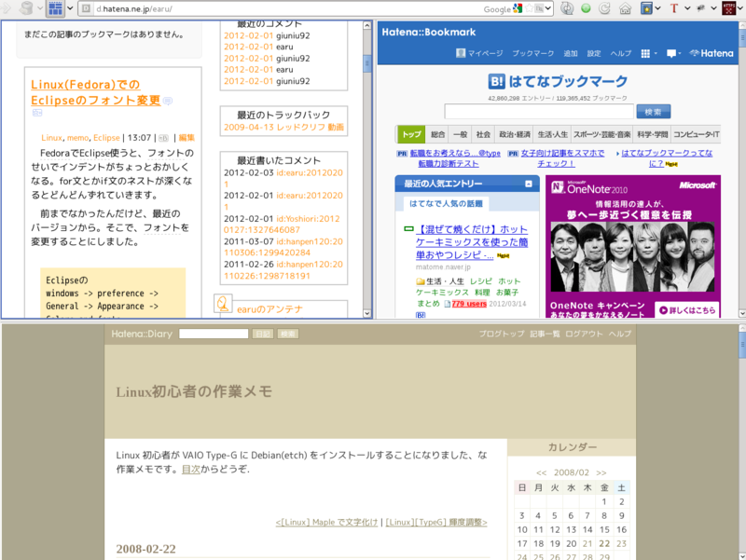
Task: Click the B! icon under 779 users entry
Action: [x=421, y=315]
